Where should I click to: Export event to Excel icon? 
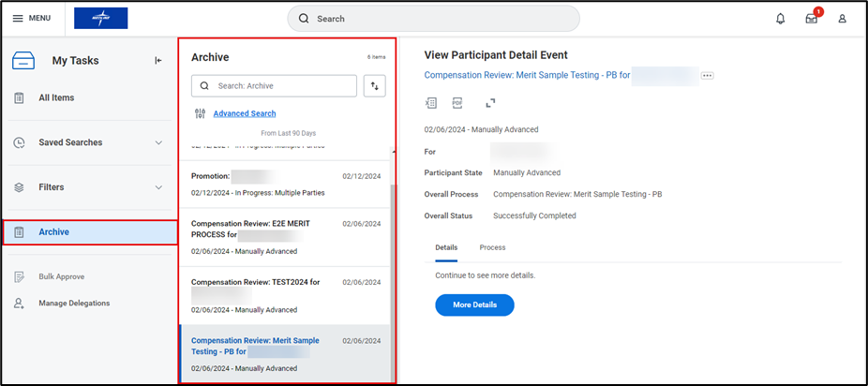(x=431, y=103)
